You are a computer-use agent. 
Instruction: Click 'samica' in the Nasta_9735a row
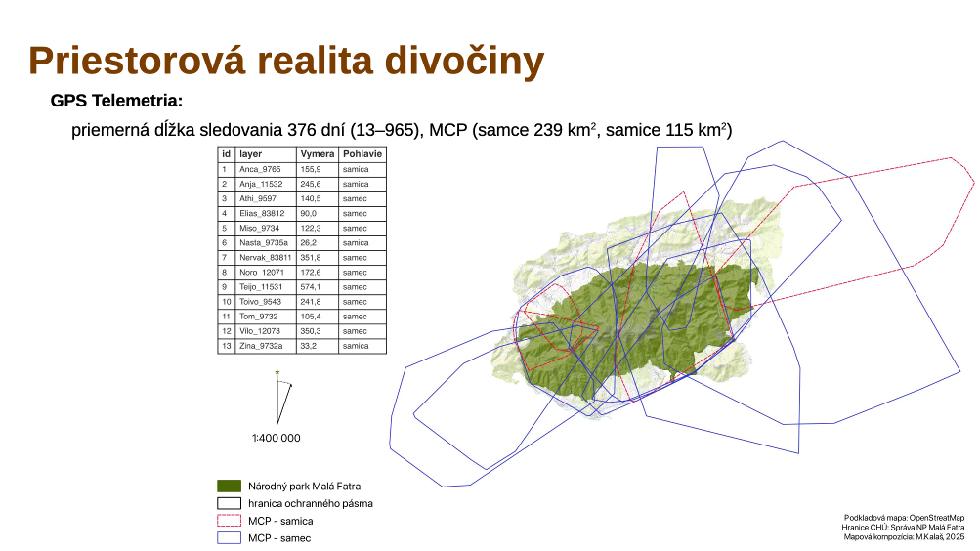[356, 243]
